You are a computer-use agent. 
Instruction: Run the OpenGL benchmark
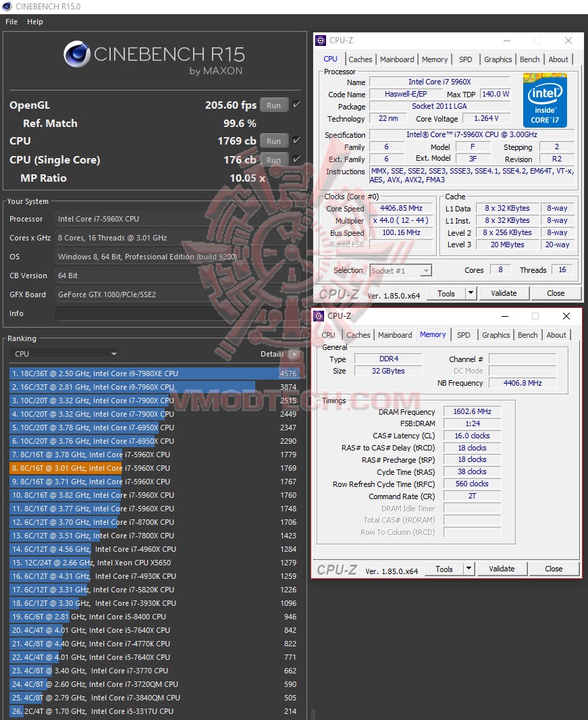pos(274,105)
